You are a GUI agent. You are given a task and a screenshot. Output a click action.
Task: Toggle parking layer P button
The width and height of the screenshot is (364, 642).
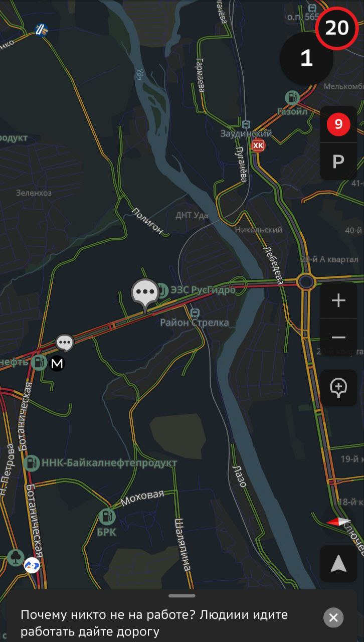tap(338, 162)
